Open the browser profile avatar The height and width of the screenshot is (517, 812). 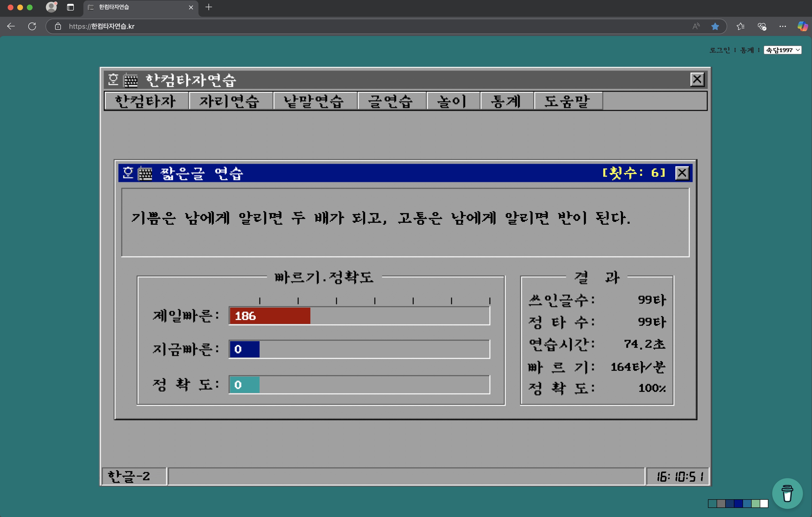pos(51,7)
